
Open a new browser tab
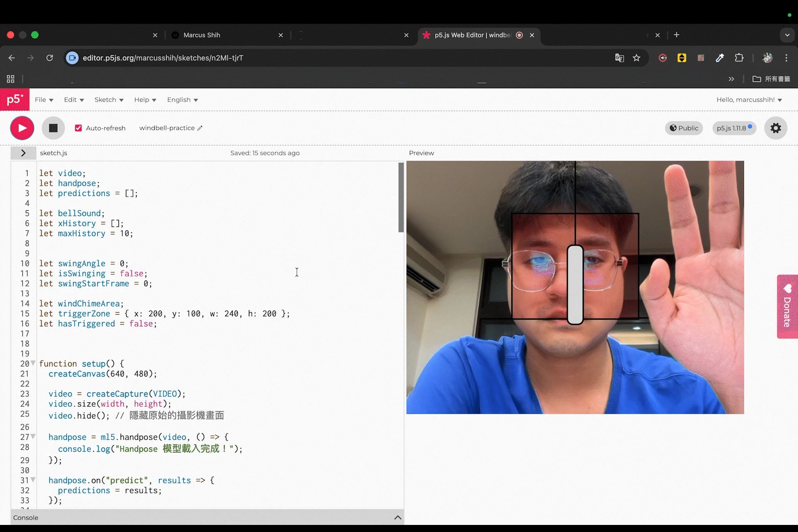677,35
